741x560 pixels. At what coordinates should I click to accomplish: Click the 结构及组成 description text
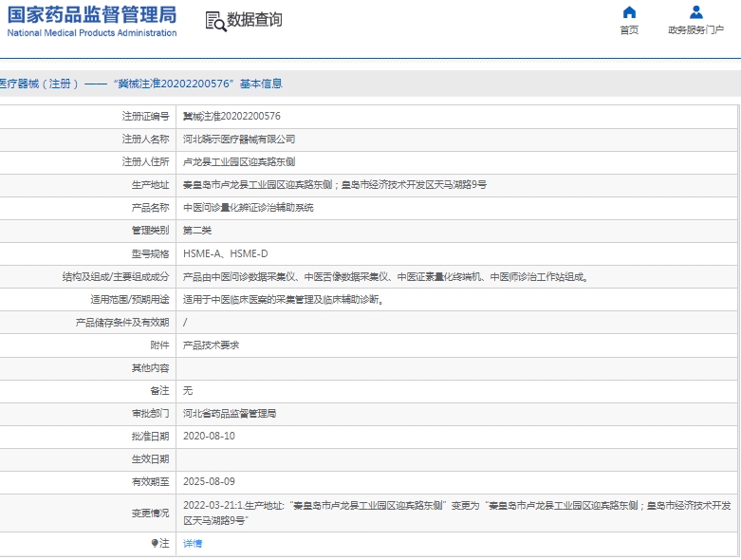385,277
